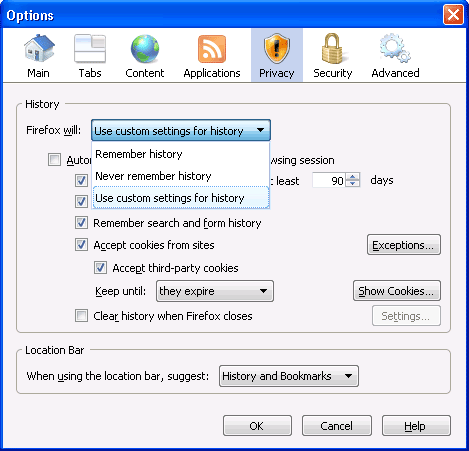Image resolution: width=469 pixels, height=451 pixels.
Task: Open the Applications RSS icon pane
Action: click(212, 49)
